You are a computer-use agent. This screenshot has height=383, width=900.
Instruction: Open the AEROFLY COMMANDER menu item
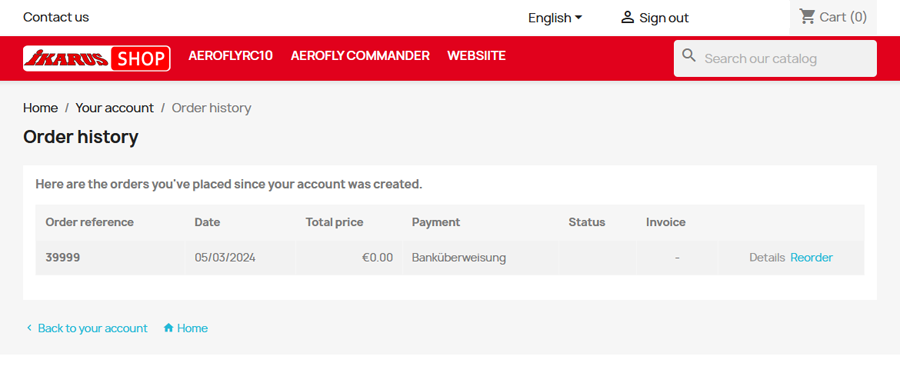click(x=360, y=56)
